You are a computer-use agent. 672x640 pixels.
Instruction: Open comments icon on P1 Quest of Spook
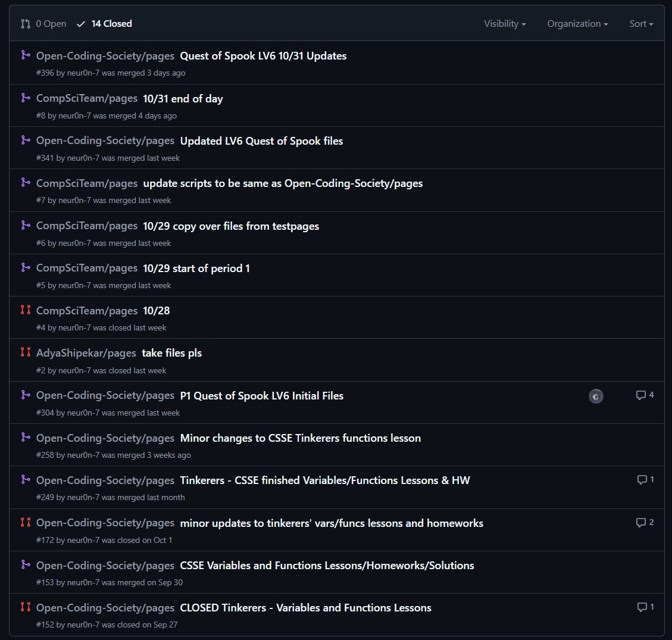pos(645,395)
